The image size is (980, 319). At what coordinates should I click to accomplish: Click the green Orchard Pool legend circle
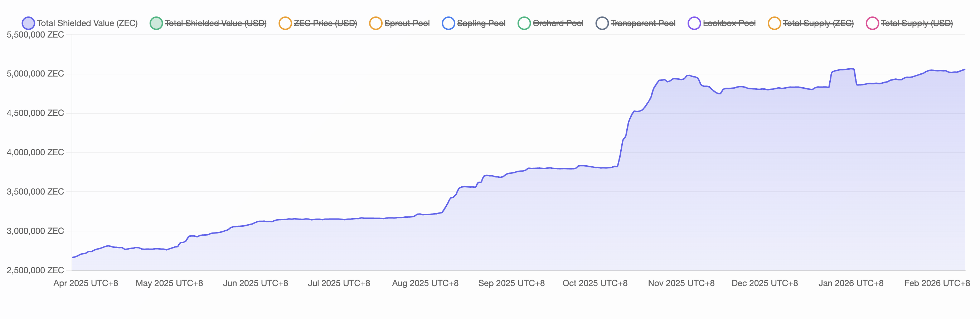(x=524, y=23)
